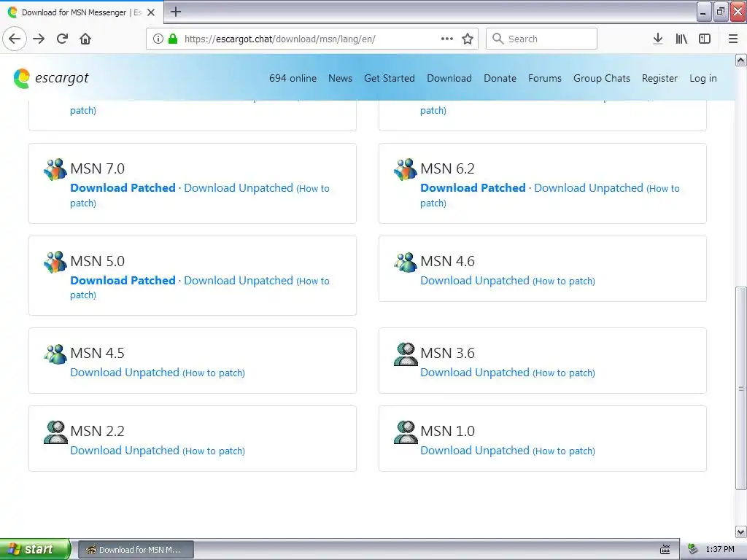The height and width of the screenshot is (560, 747).
Task: Open How to patch for MSN 1.0
Action: click(564, 451)
